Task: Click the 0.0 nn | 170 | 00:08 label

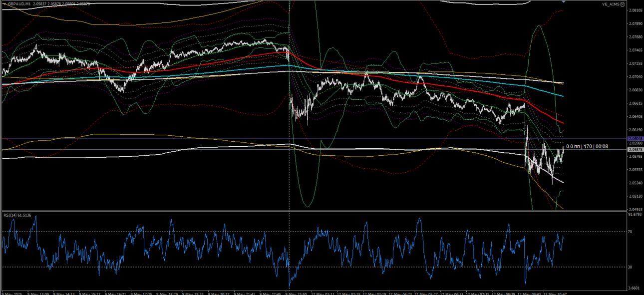Action: click(587, 146)
